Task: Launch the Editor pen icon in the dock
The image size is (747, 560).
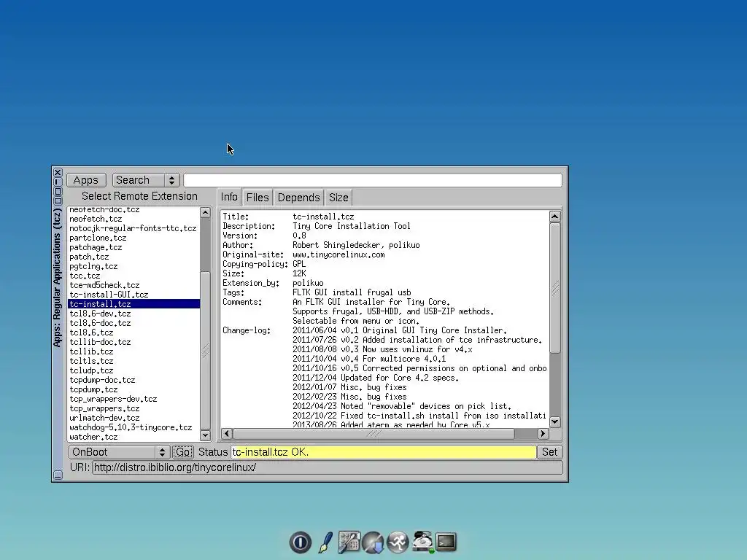Action: (x=325, y=542)
